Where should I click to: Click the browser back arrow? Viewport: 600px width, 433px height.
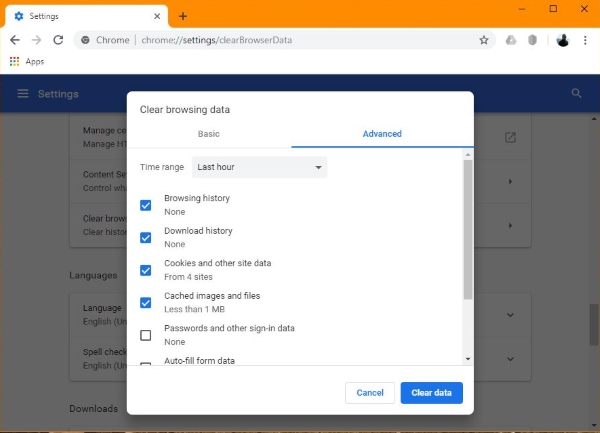click(x=15, y=40)
